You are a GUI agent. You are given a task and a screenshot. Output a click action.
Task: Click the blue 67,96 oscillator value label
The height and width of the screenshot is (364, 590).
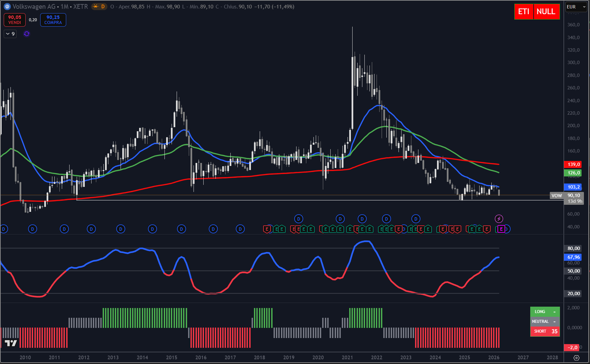[x=573, y=257]
